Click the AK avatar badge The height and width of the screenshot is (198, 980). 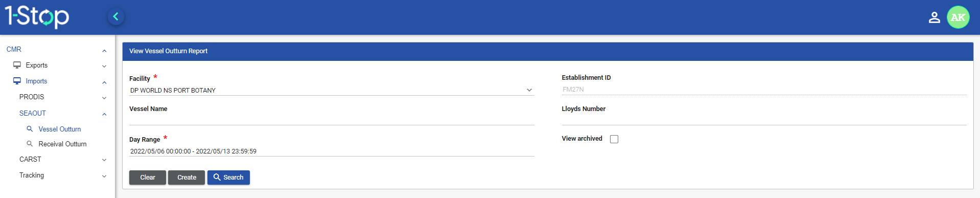pyautogui.click(x=958, y=17)
